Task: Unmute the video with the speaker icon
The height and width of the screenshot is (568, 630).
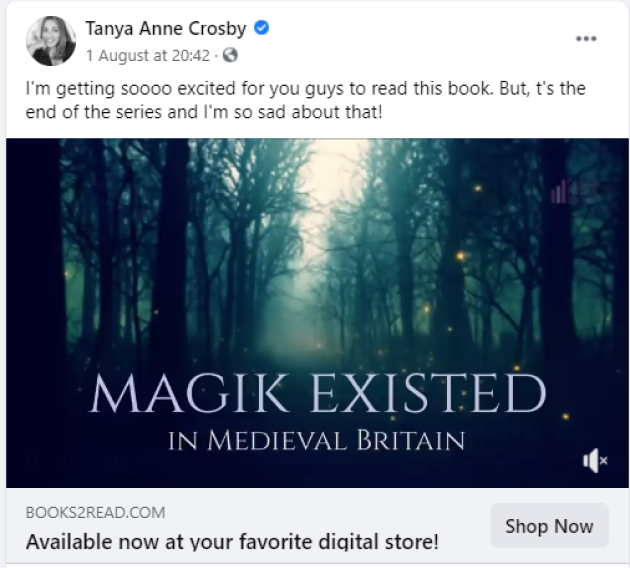Action: tap(595, 461)
